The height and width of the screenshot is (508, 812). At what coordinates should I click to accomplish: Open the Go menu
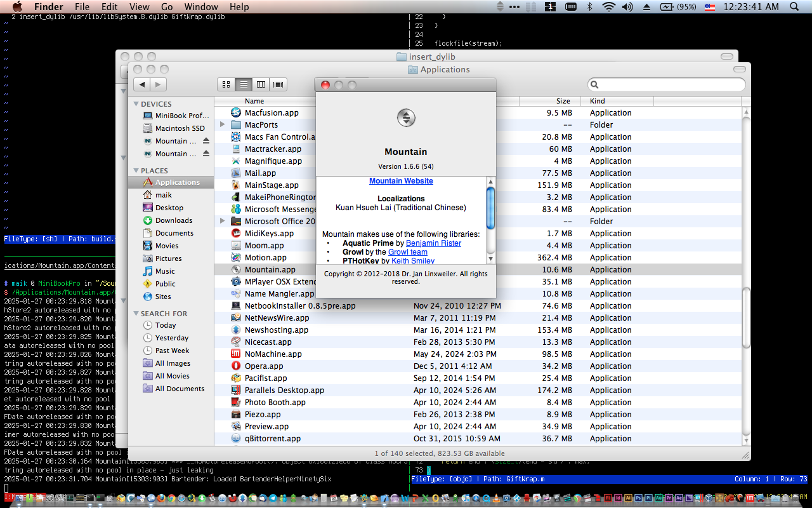(167, 7)
